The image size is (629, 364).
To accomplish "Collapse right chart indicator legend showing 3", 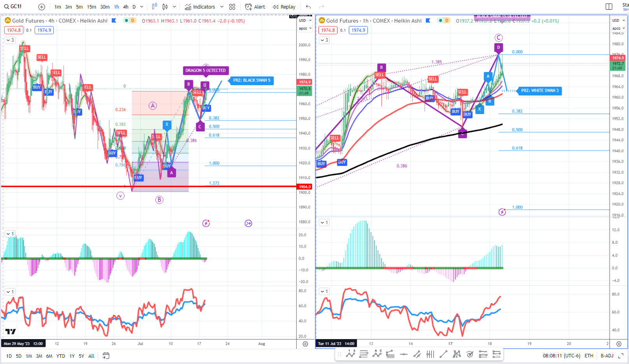I will [324, 40].
